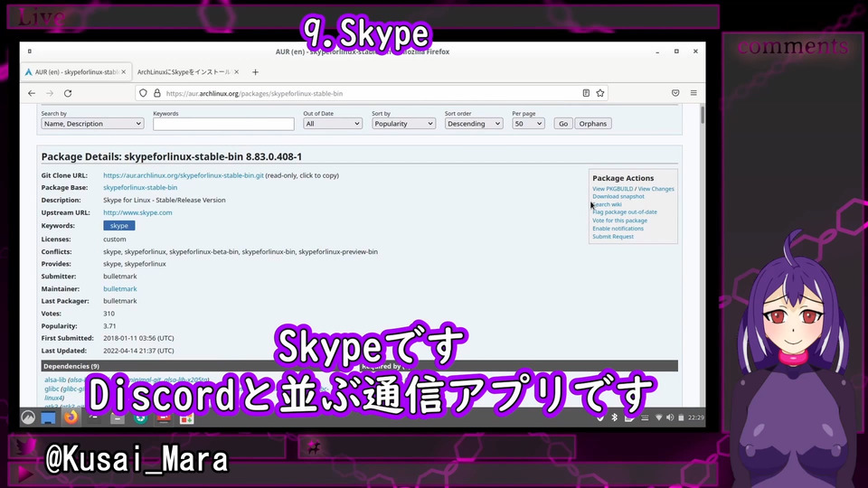Click Search wiki link
The image size is (868, 488).
click(607, 205)
